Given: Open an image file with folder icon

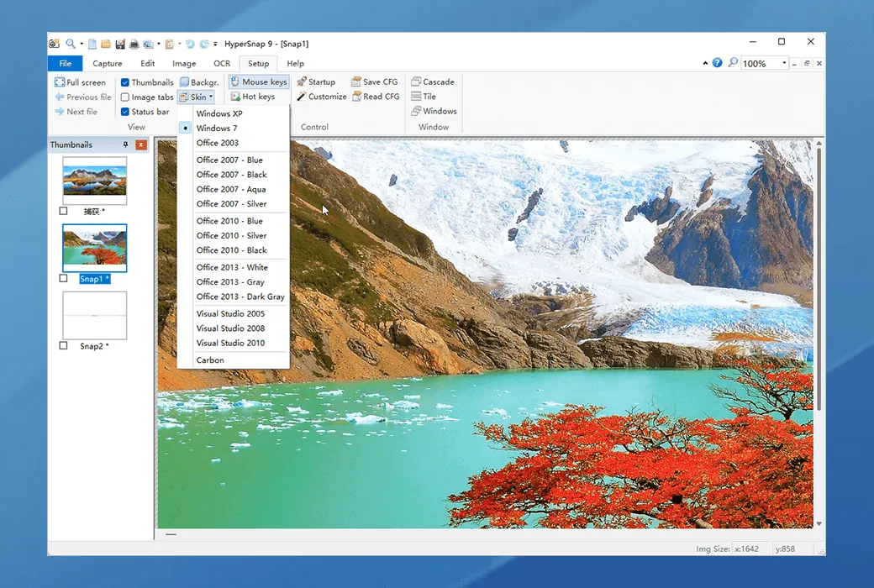Looking at the screenshot, I should 104,43.
